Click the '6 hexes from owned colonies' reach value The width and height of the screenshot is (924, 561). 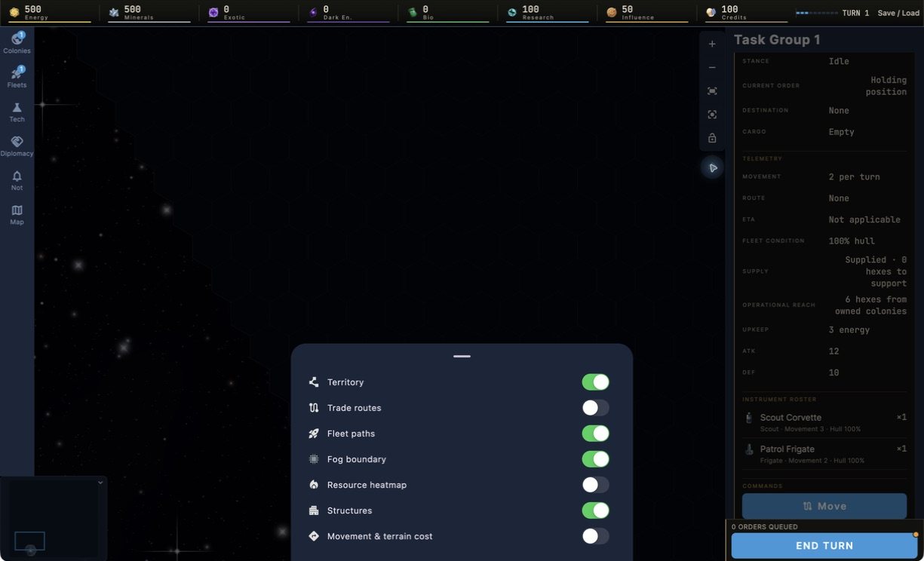(870, 305)
